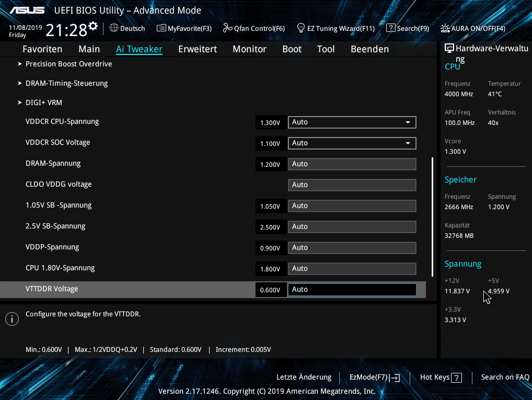Image resolution: width=532 pixels, height=400 pixels.
Task: Switch to the Favoriten tab
Action: (42, 49)
